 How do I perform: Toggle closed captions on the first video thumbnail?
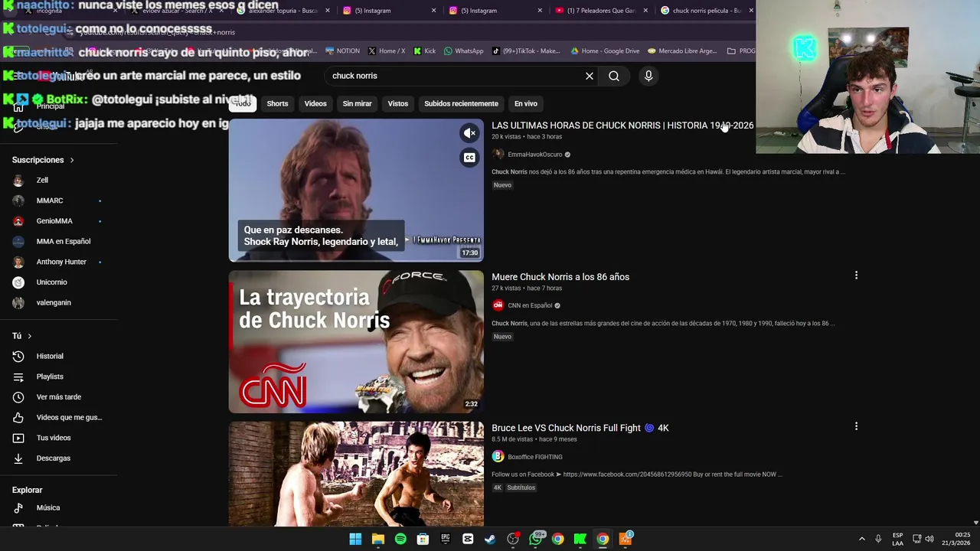tap(469, 158)
